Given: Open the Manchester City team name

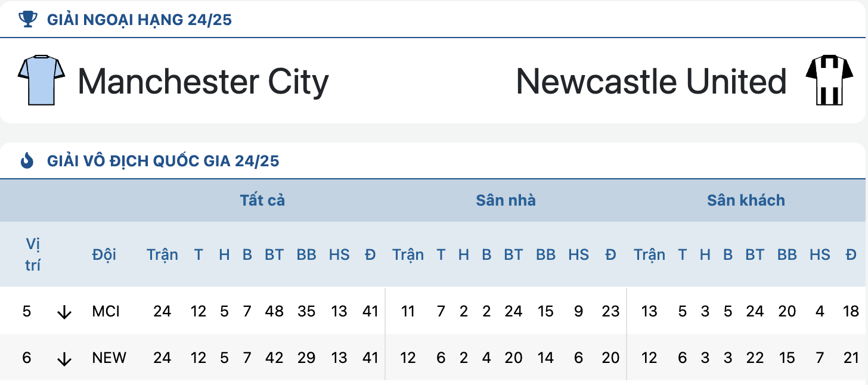Looking at the screenshot, I should pyautogui.click(x=203, y=81).
